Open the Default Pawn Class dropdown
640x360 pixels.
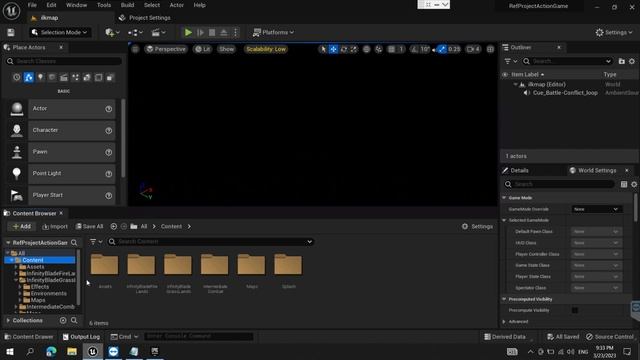pos(596,231)
